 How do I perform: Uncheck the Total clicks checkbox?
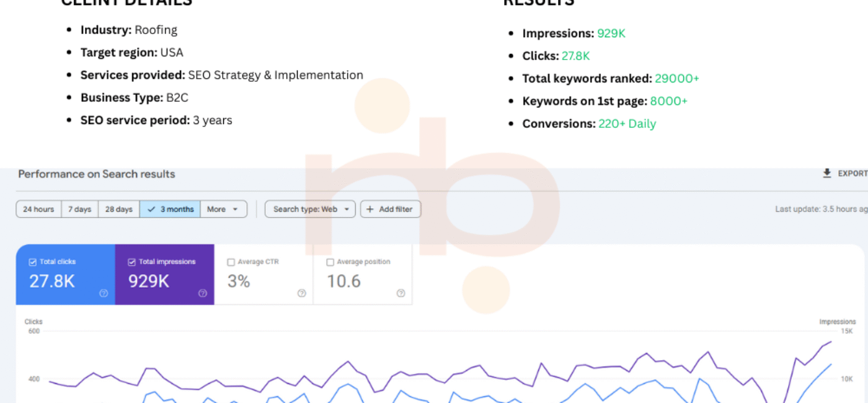pos(33,262)
